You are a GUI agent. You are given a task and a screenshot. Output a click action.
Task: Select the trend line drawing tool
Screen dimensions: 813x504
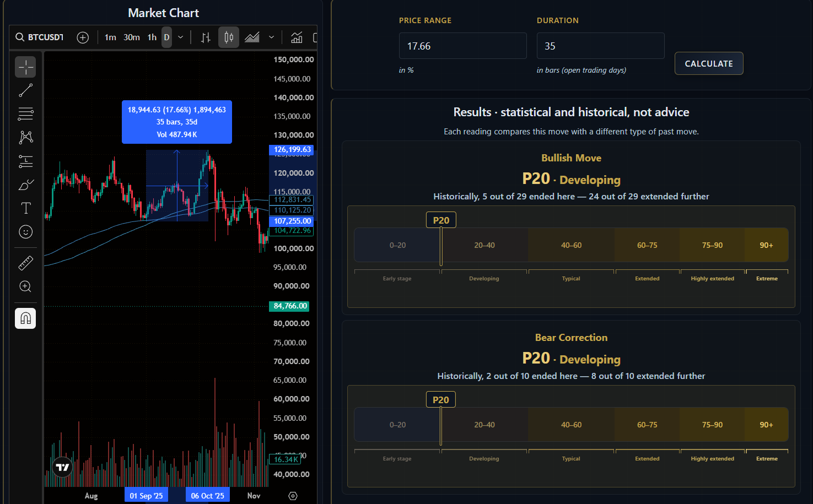pos(25,90)
